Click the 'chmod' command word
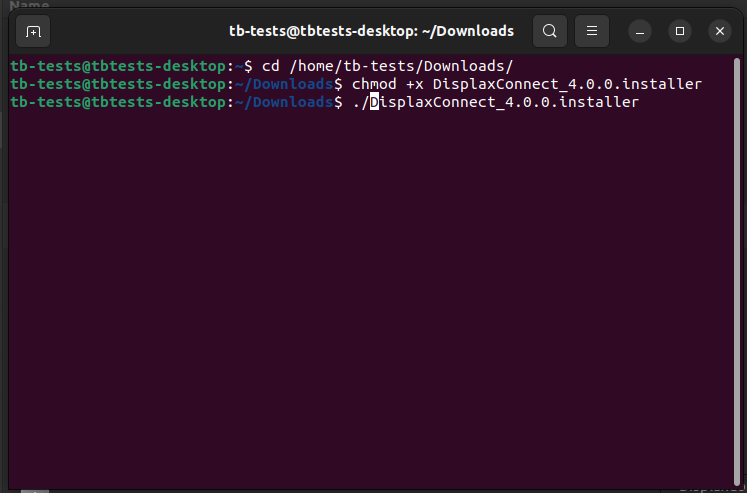 (x=373, y=84)
